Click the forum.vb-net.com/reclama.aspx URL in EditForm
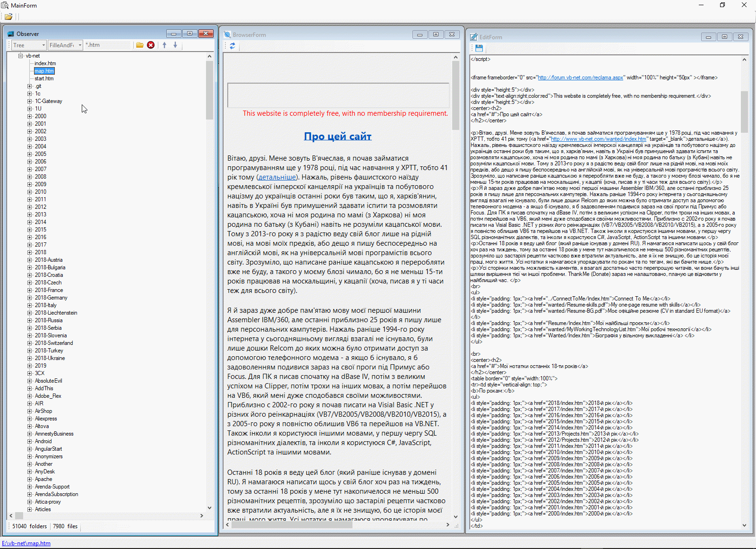Image resolution: width=756 pixels, height=549 pixels. coord(581,77)
